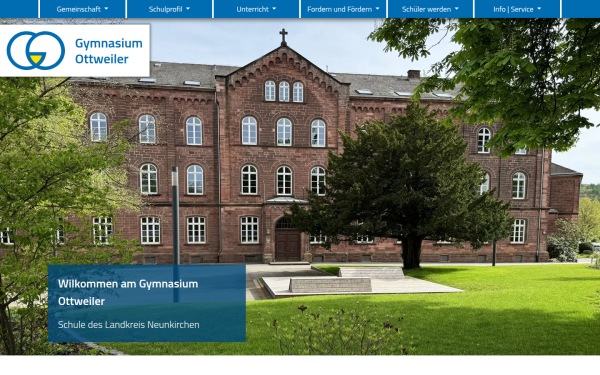Expand the dropdown arrow beside Unterricht
The image size is (600, 375).
click(x=274, y=9)
